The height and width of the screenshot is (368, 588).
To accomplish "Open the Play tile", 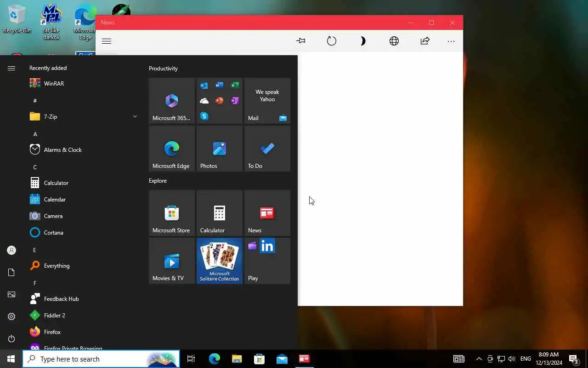I will (267, 261).
